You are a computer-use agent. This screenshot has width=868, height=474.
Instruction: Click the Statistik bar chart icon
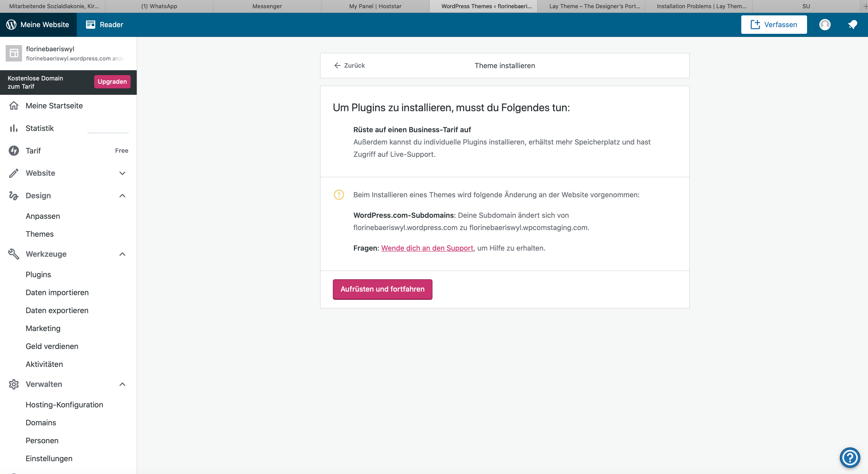14,128
